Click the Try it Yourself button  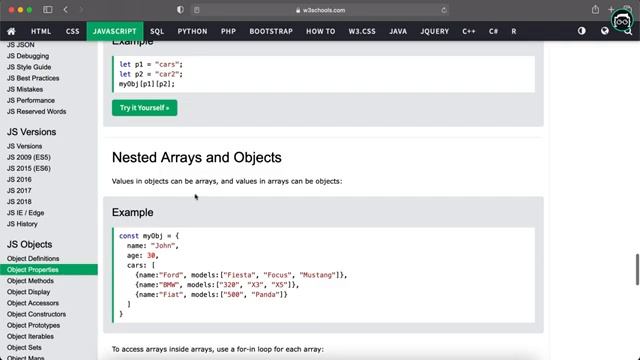click(x=144, y=108)
